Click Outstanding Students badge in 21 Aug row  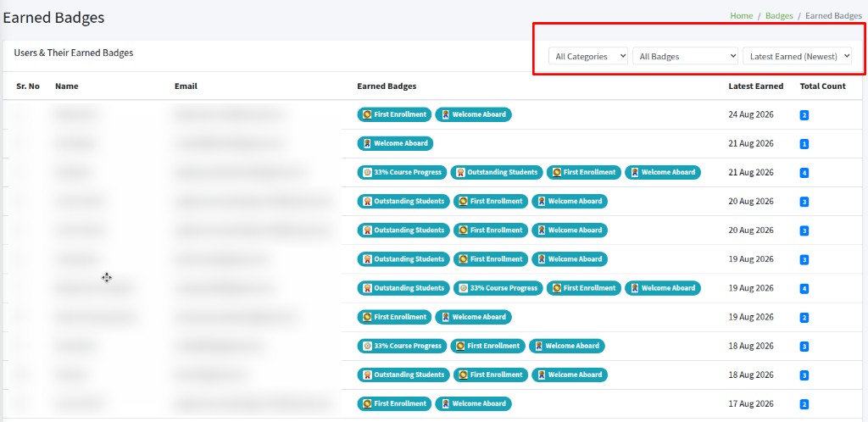[497, 172]
